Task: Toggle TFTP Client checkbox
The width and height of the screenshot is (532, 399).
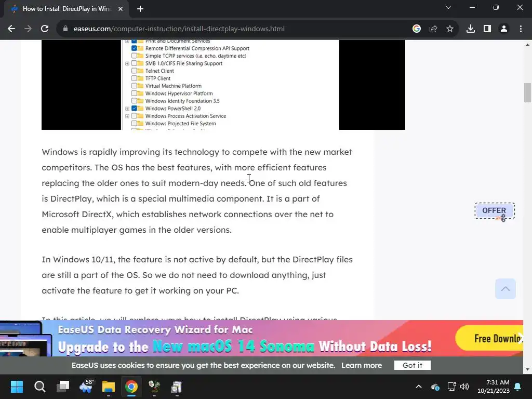Action: pyautogui.click(x=135, y=78)
